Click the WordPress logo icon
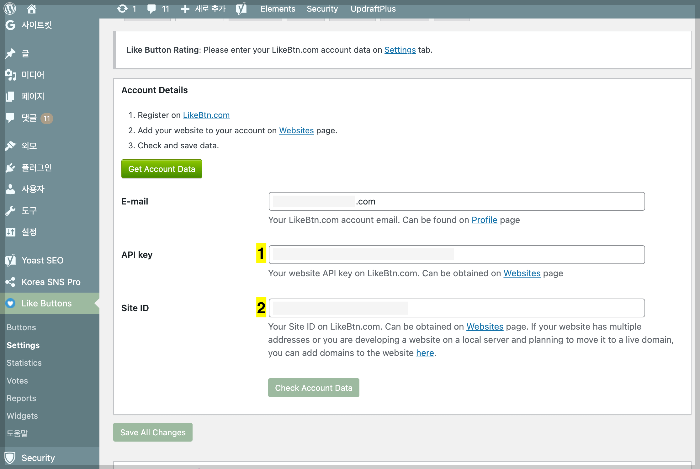Image resolution: width=700 pixels, height=469 pixels. coord(10,8)
